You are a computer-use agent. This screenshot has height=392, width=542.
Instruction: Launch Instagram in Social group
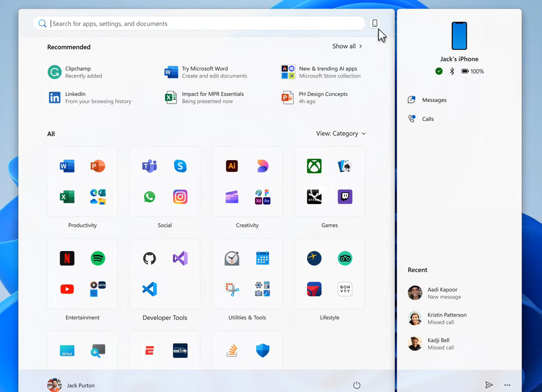click(180, 197)
